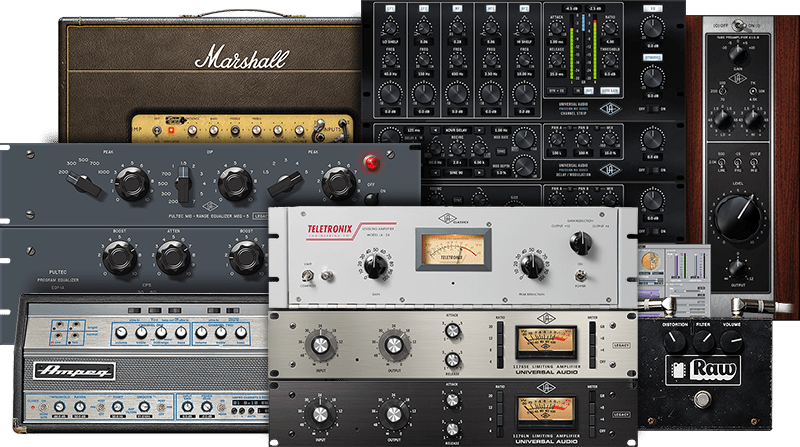Image resolution: width=800 pixels, height=447 pixels.
Task: Click the AUTO GAIN button in compressor section
Action: point(609,90)
